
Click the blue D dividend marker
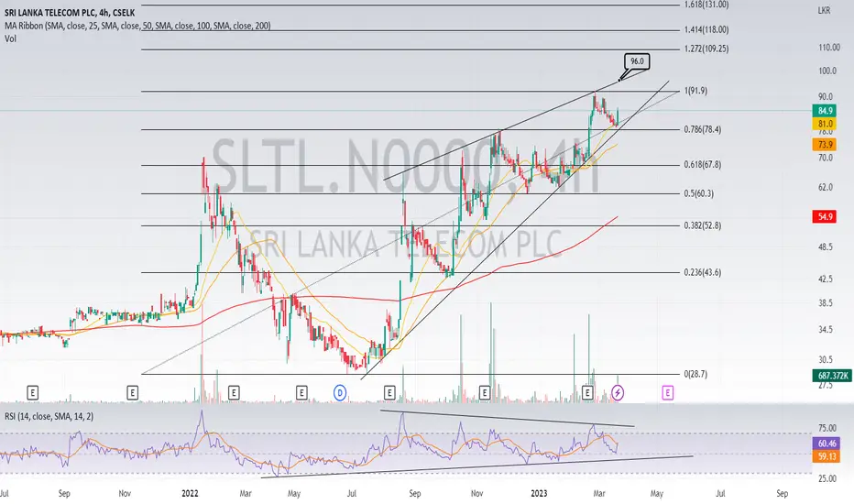point(340,392)
